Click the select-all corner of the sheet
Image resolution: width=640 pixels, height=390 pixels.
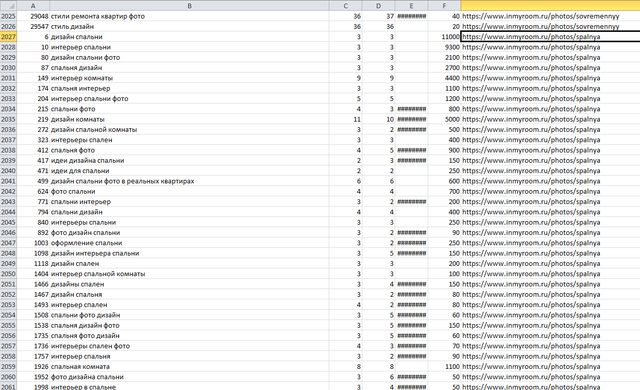pos(8,6)
